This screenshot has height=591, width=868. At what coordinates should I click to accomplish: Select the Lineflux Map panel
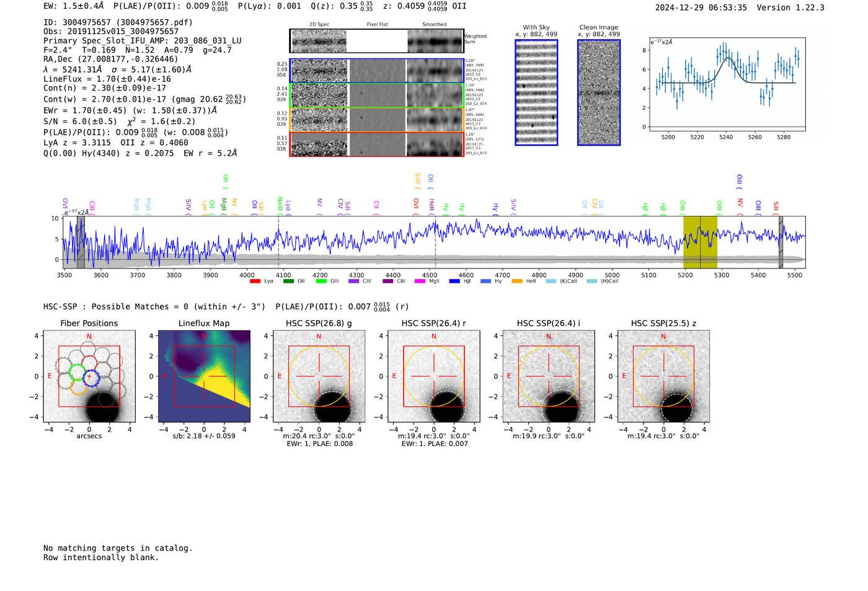[204, 376]
